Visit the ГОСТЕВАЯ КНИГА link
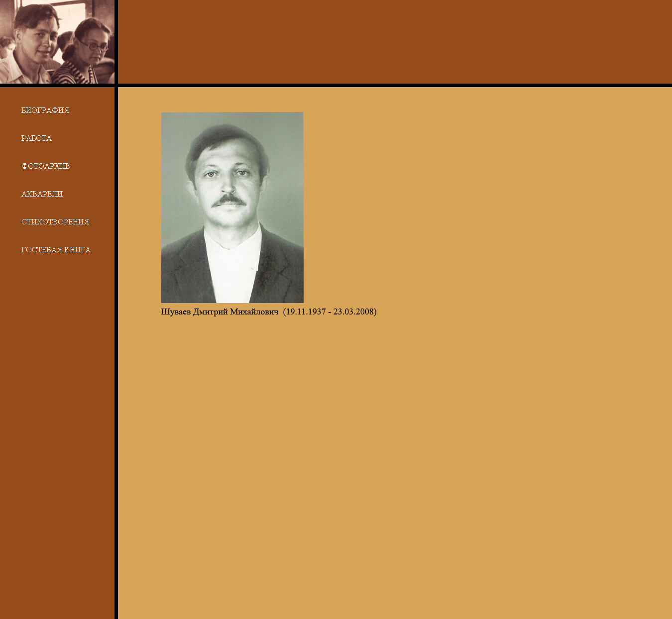 [56, 250]
